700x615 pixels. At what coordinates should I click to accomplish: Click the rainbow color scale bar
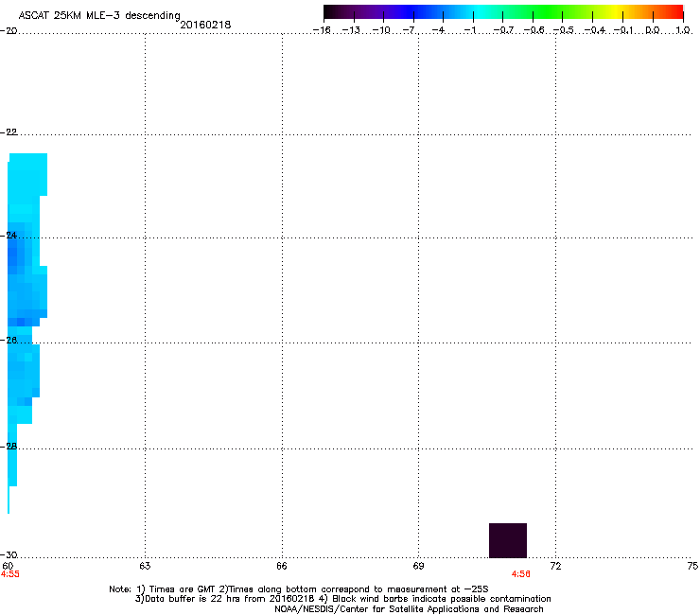[503, 11]
